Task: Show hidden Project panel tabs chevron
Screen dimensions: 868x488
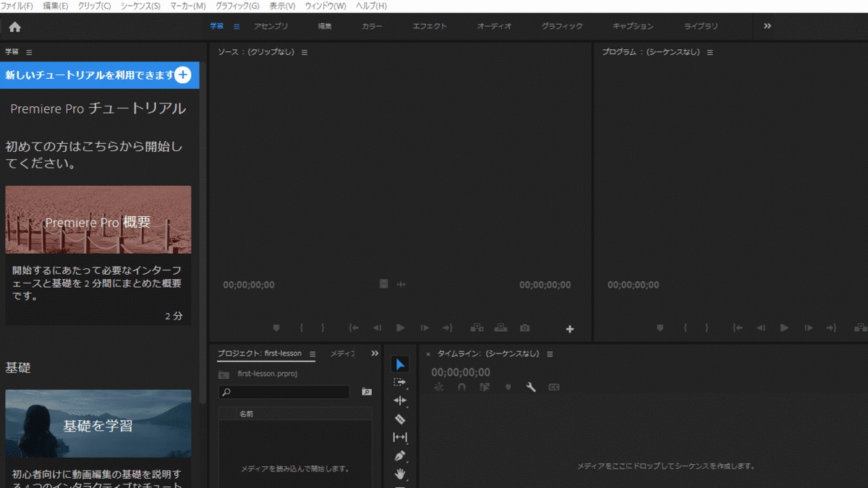Action: pos(375,354)
